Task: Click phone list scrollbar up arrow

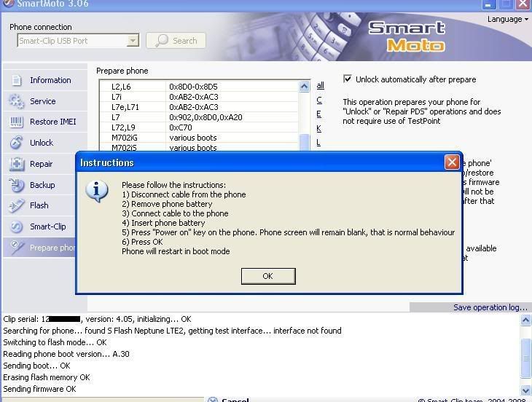Action: pos(304,87)
